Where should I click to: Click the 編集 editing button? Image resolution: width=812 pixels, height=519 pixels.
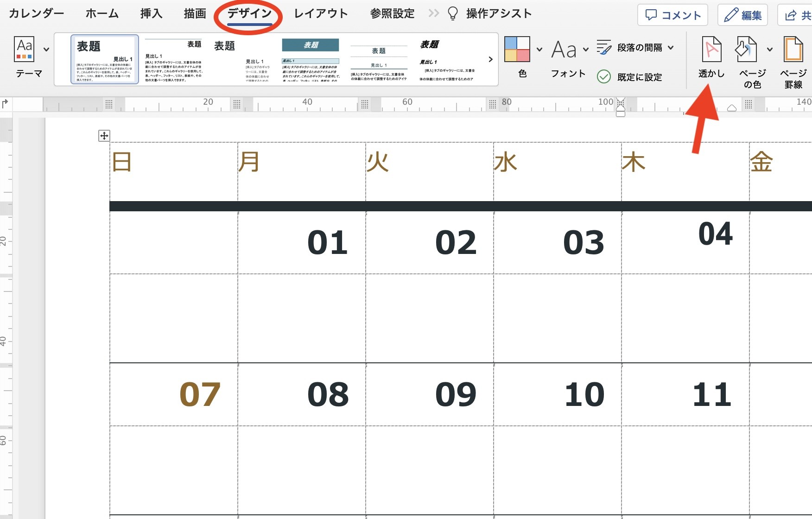742,15
